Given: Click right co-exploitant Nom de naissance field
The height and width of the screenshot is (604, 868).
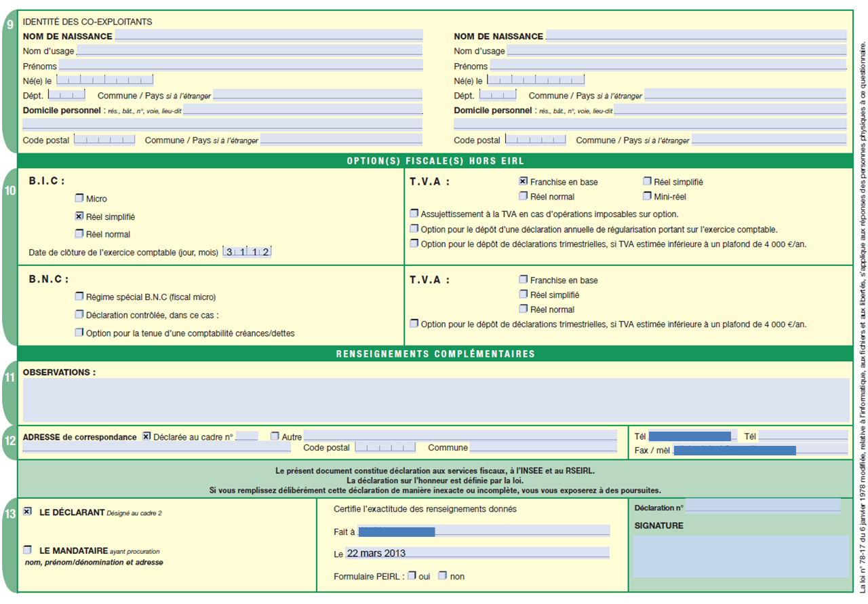Looking at the screenshot, I should 696,35.
